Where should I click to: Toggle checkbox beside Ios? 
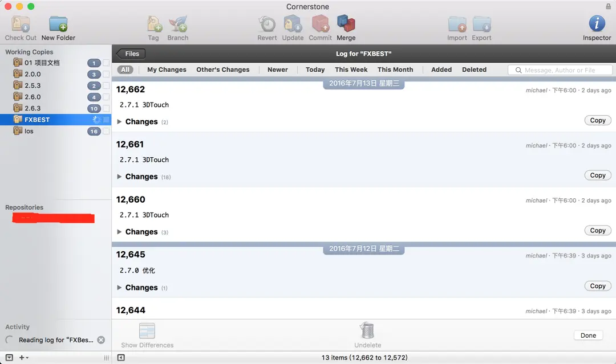(106, 131)
